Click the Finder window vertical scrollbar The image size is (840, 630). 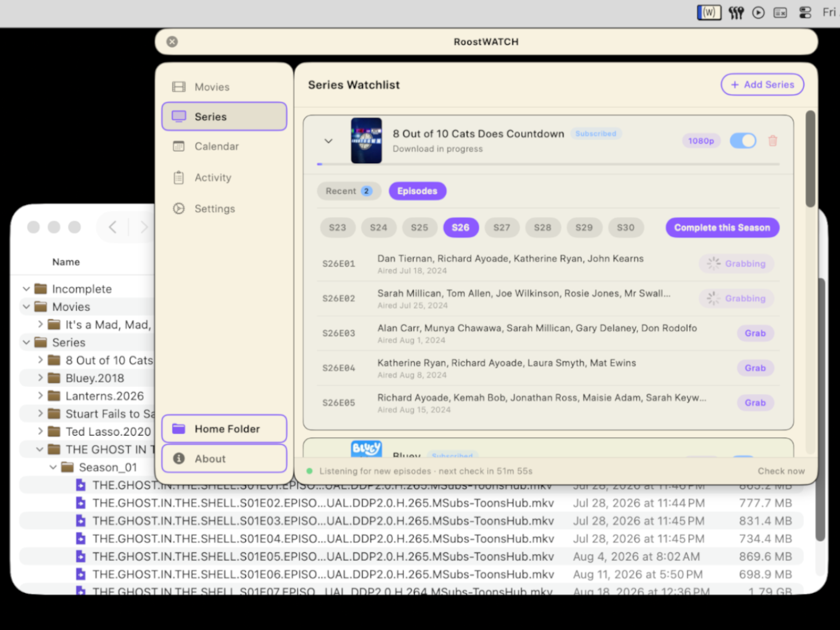[821, 409]
